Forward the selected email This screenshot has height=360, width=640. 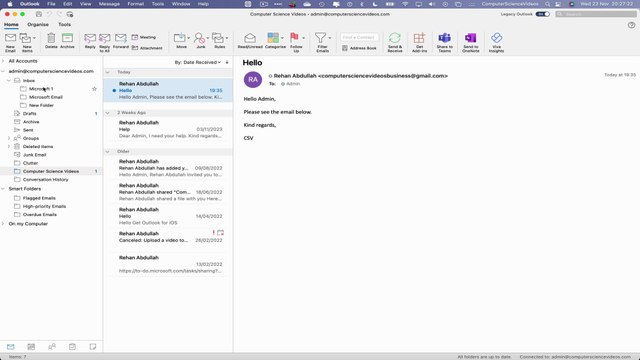(x=120, y=41)
